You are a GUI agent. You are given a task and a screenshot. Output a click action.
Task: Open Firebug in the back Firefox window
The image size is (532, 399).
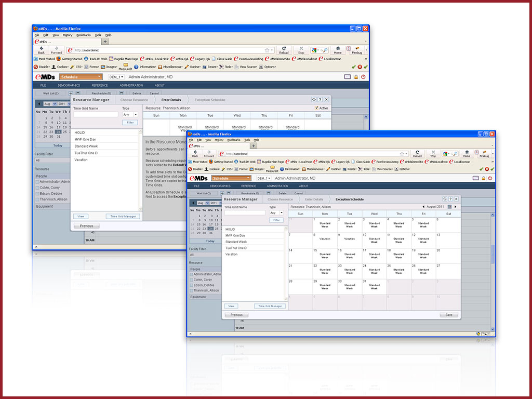pos(356,50)
